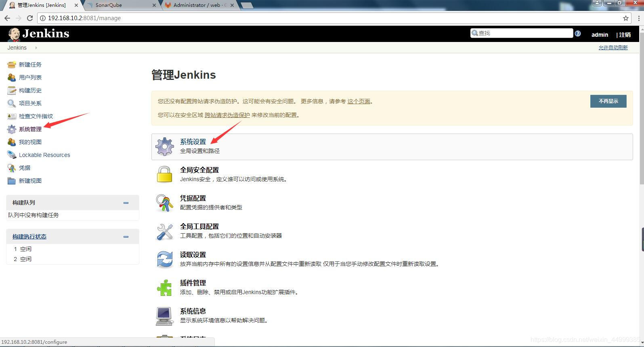Image resolution: width=644 pixels, height=347 pixels.
Task: Log out via 注销 link
Action: click(x=625, y=35)
